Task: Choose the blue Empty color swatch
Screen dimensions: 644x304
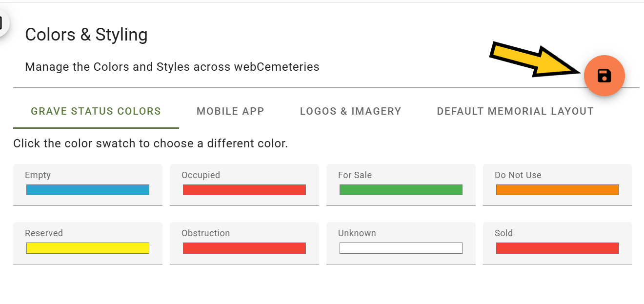Action: pos(88,190)
